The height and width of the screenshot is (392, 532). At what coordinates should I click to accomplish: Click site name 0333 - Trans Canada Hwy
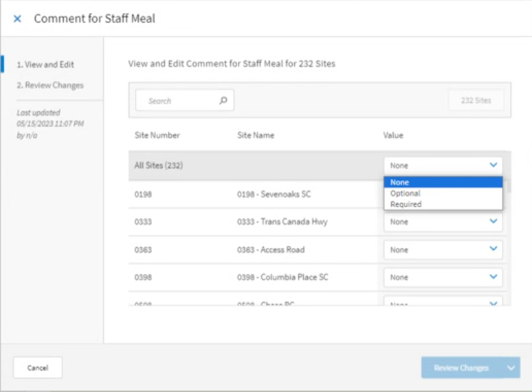point(282,222)
